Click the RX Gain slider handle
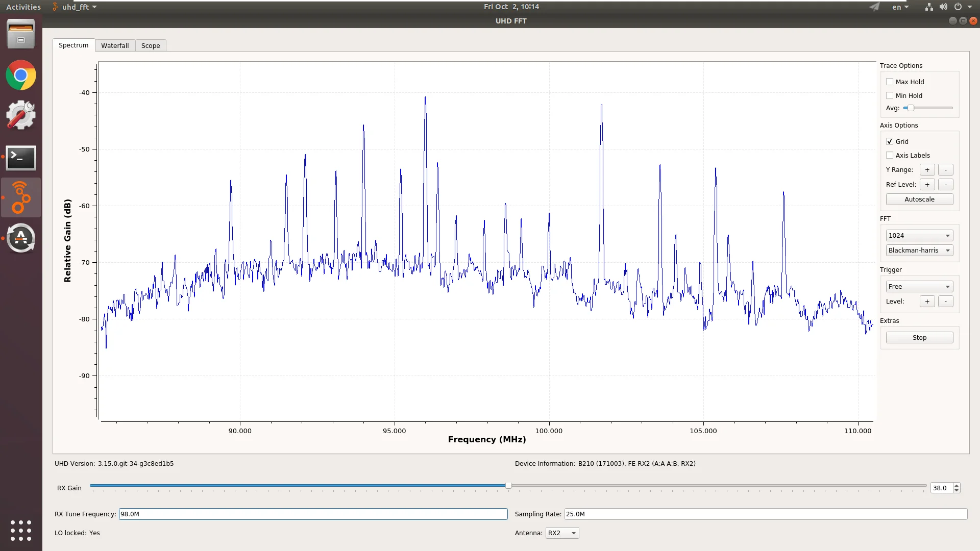Image resolution: width=980 pixels, height=551 pixels. tap(508, 486)
